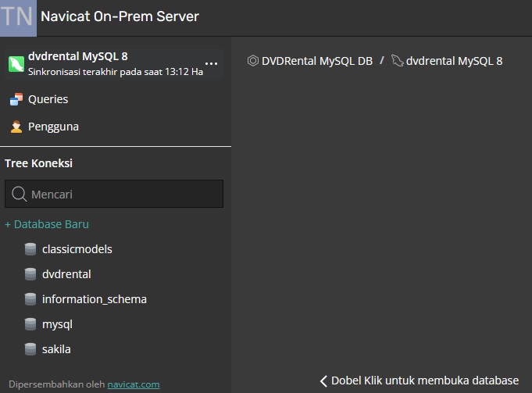Click the Tree Koneksi heading
Viewport: 532px width, 393px height.
tap(38, 163)
